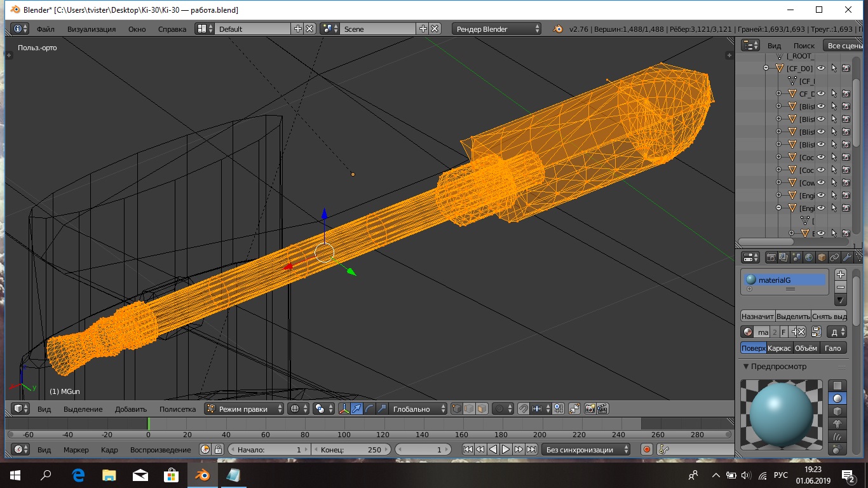Click the translate manipulator arrow icon
868x488 pixels.
tap(357, 409)
